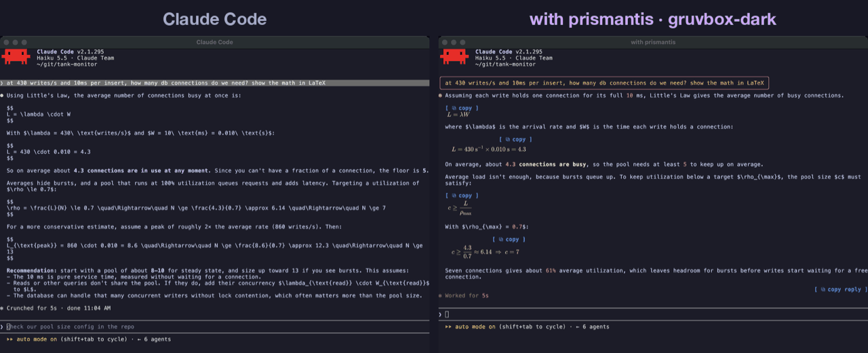This screenshot has height=353, width=868.
Task: Click the red Claude logo in with prismantis window
Action: 454,56
